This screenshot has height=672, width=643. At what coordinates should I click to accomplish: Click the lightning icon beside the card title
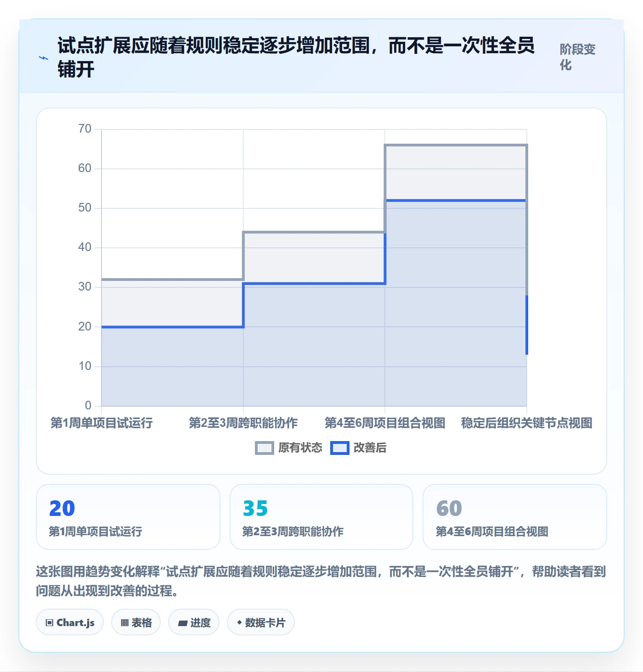point(44,58)
